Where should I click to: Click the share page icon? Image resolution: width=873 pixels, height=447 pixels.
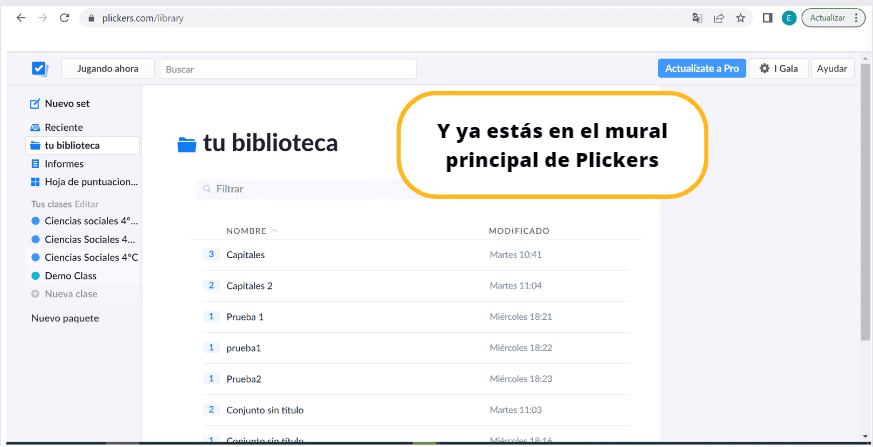pos(719,18)
